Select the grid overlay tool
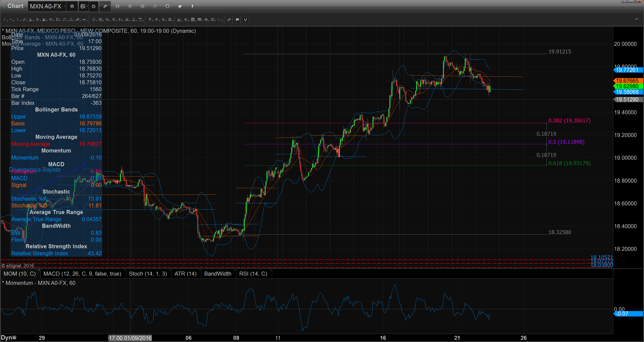Viewport: 644px width, 342px height. [x=193, y=20]
